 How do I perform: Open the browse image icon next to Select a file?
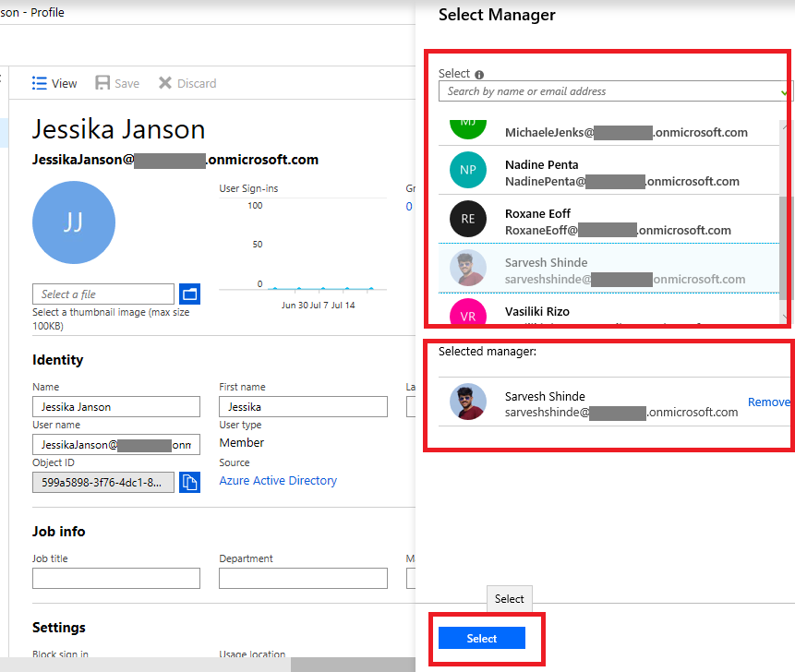189,294
